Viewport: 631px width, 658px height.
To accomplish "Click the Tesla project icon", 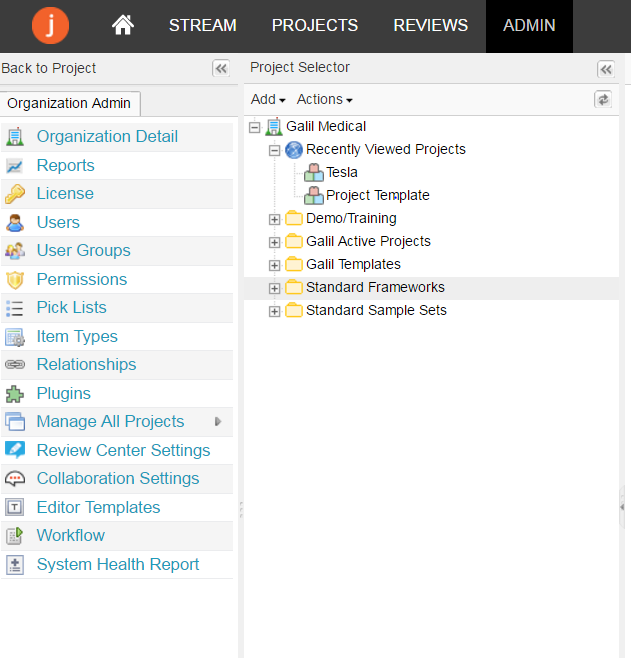I will (314, 172).
